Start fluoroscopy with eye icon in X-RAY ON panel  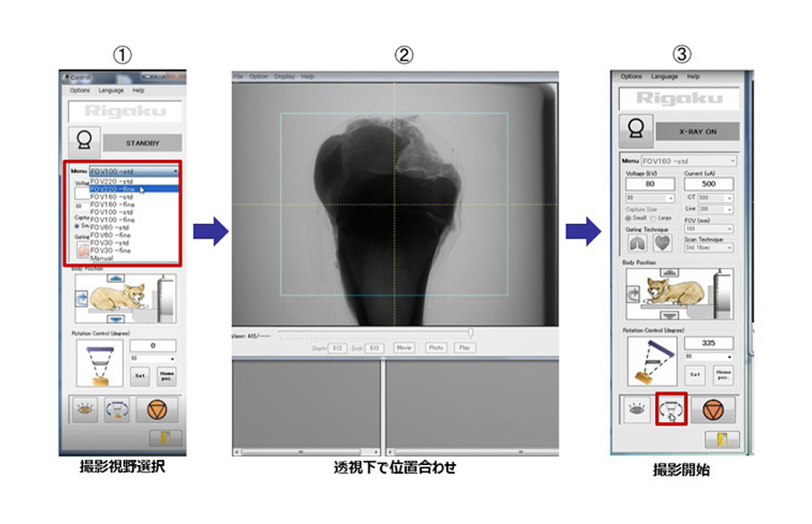click(x=636, y=410)
